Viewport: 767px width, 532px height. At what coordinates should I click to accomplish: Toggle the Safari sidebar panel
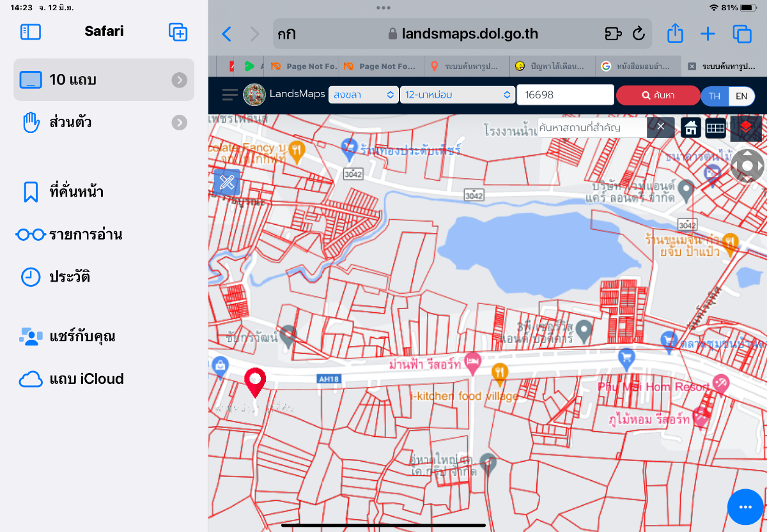(x=31, y=32)
